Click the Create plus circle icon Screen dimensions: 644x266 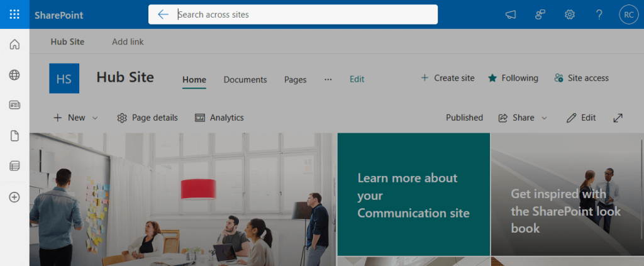(14, 197)
